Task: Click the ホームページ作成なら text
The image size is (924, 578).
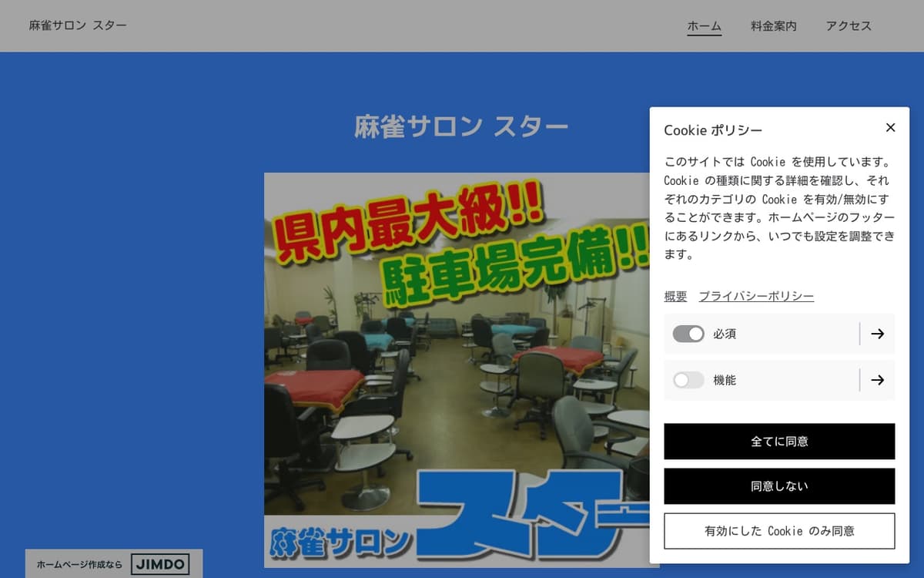Action: coord(79,565)
